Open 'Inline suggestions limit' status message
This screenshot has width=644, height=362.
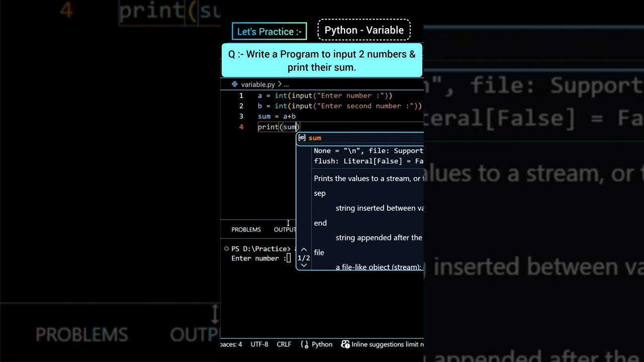(387, 344)
